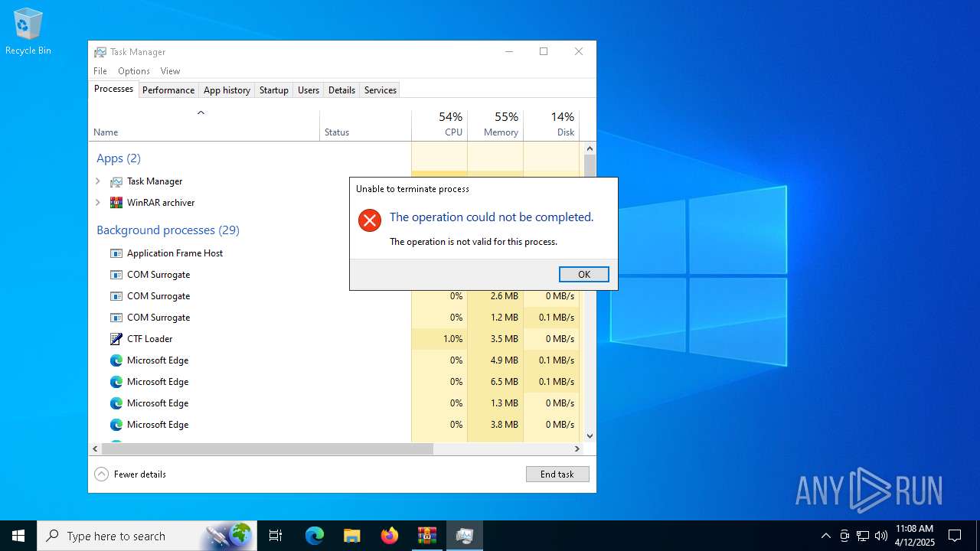Viewport: 980px width, 551px height.
Task: Launch Microsoft Edge from the taskbar
Action: (315, 536)
